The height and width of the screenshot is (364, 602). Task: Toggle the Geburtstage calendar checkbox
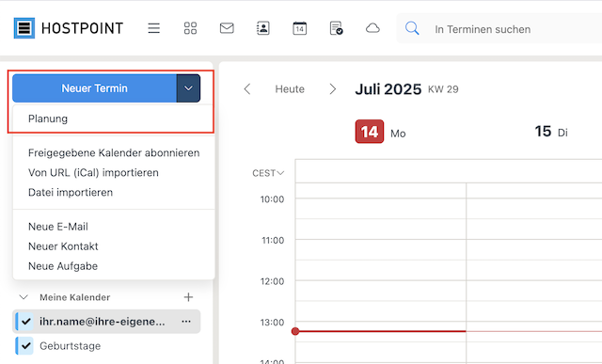(x=26, y=345)
